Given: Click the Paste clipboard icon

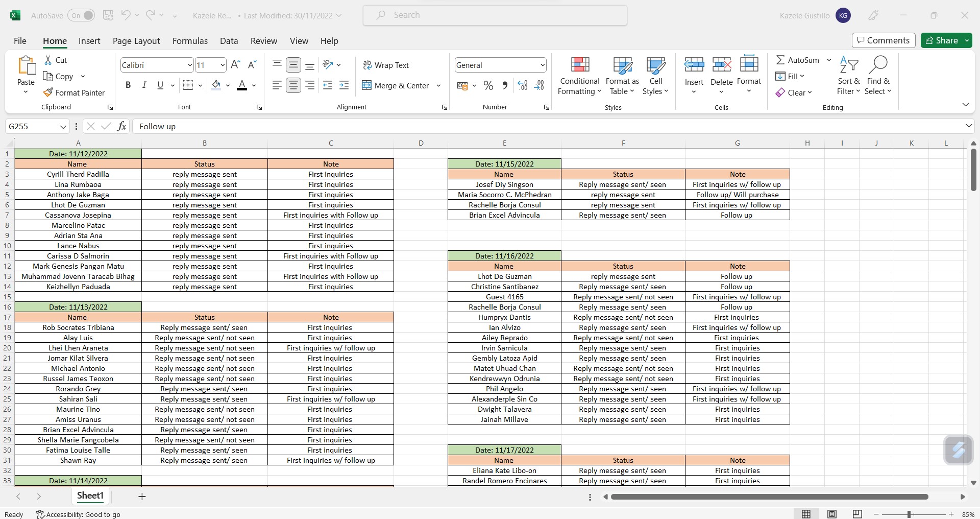Looking at the screenshot, I should pyautogui.click(x=26, y=66).
